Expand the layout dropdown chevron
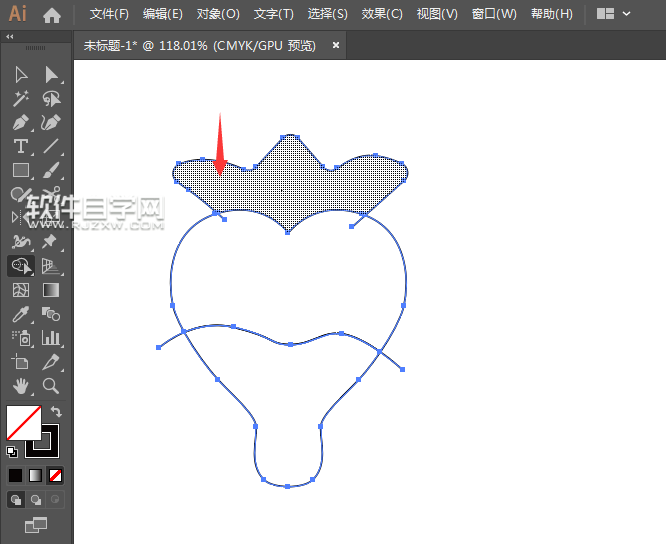The height and width of the screenshot is (544, 666). click(x=626, y=14)
